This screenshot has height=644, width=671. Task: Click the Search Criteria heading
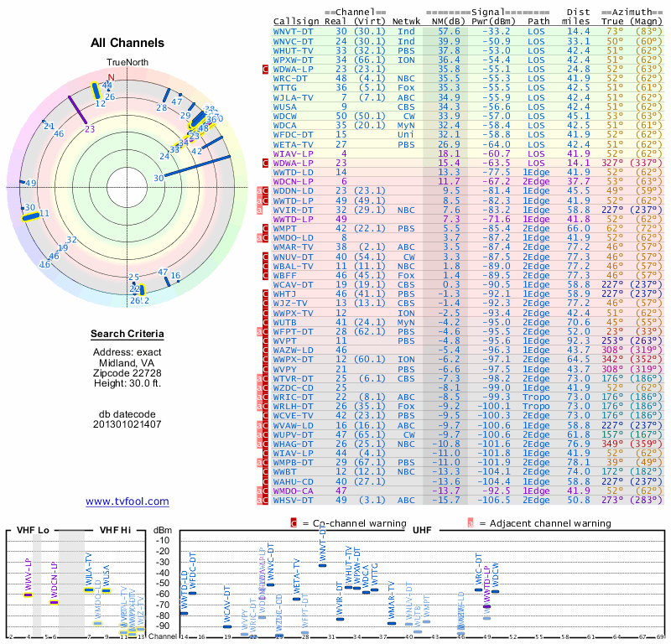pos(127,334)
